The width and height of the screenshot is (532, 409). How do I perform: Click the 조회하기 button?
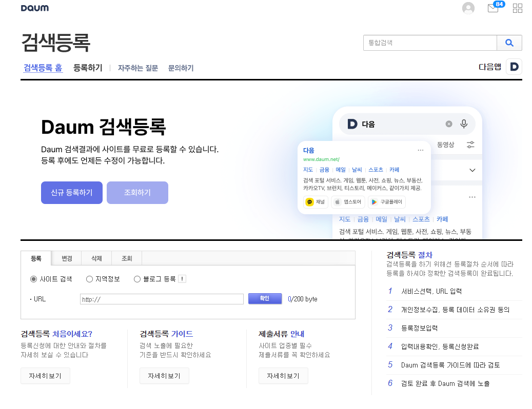(x=137, y=193)
